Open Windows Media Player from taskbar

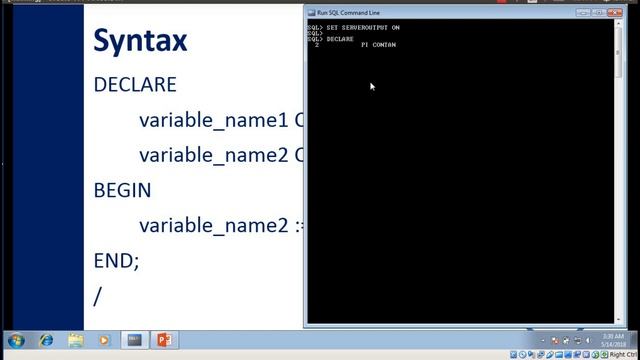104,340
